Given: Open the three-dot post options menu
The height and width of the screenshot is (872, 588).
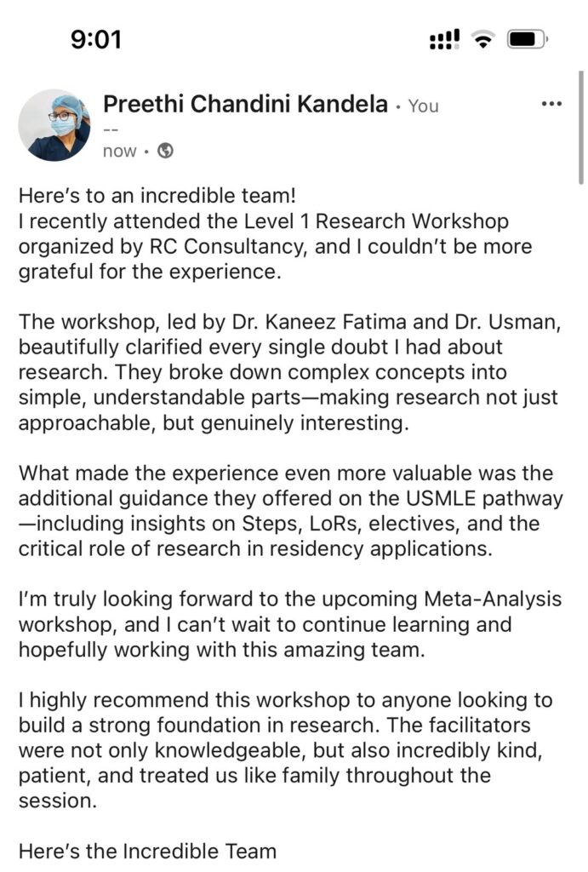Looking at the screenshot, I should click(x=551, y=104).
